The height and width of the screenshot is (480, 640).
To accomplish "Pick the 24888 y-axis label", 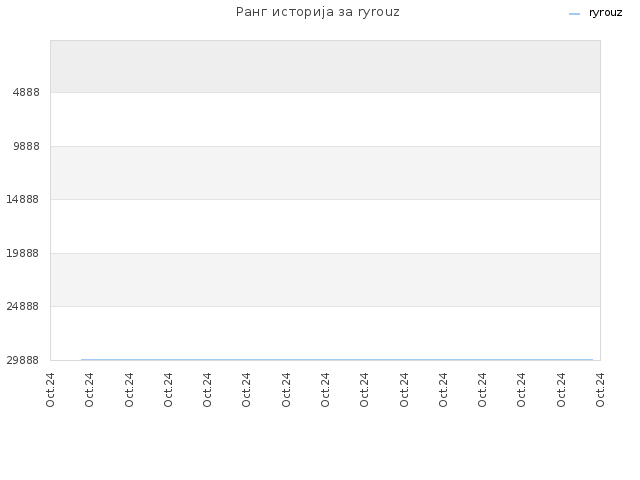I will [22, 306].
